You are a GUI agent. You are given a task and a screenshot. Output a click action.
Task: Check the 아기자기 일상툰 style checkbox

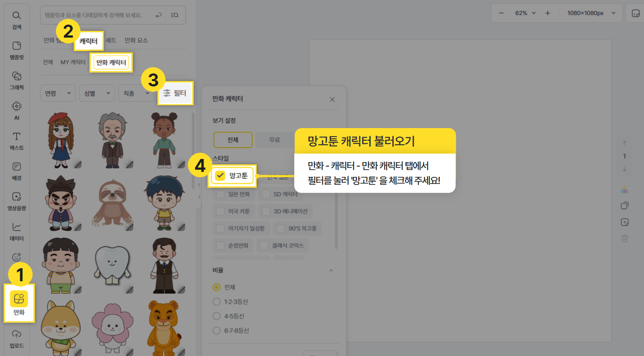click(x=220, y=228)
